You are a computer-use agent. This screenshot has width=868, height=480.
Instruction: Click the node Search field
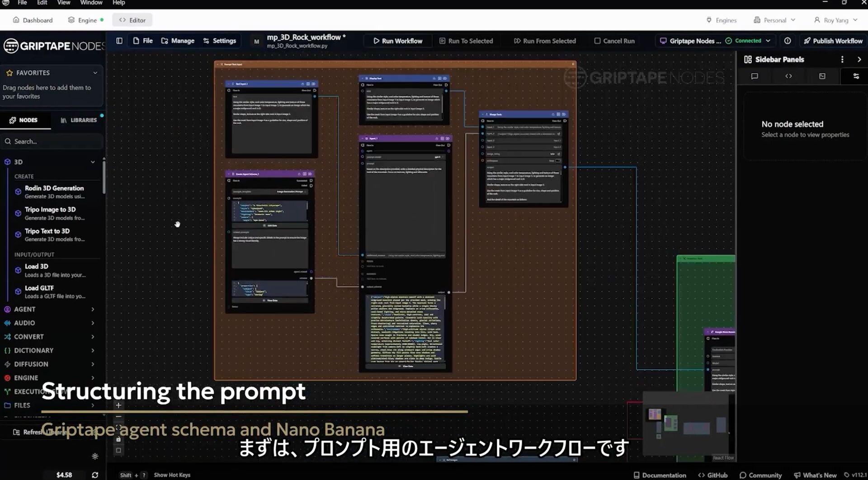pyautogui.click(x=52, y=141)
